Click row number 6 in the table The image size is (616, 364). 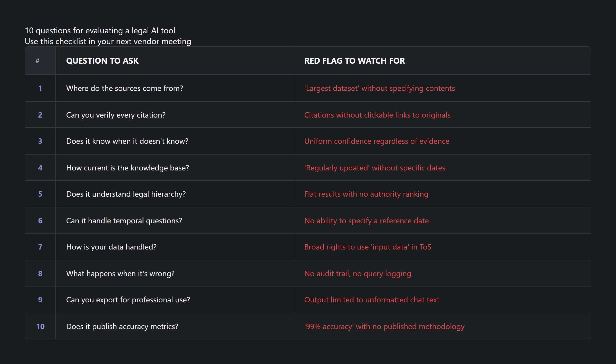(x=40, y=221)
